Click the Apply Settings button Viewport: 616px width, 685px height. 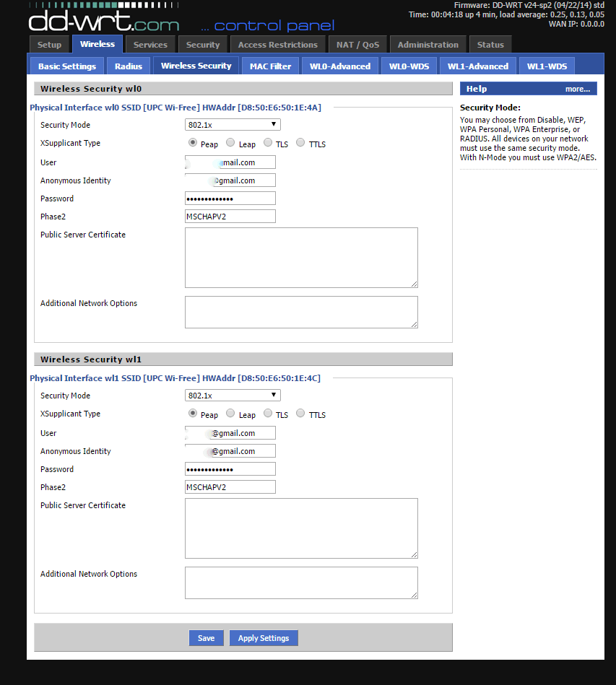coord(264,638)
